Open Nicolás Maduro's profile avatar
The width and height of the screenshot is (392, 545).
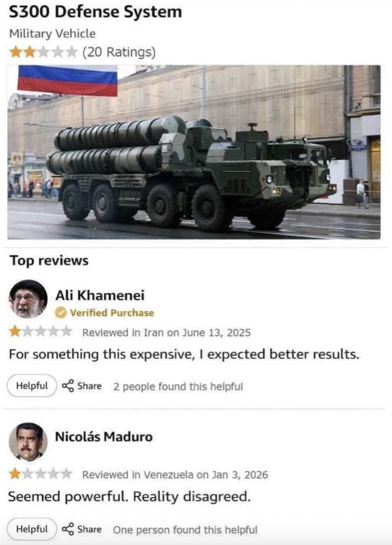[28, 442]
